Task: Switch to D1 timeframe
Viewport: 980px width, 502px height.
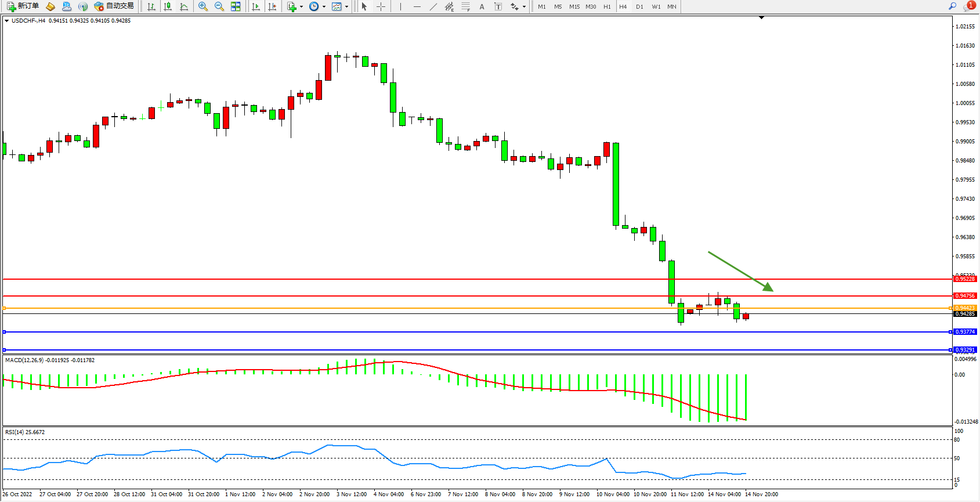Action: coord(639,7)
